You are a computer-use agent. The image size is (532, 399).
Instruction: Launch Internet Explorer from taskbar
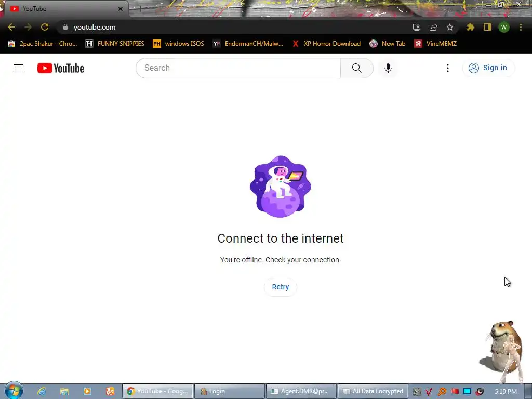(42, 391)
